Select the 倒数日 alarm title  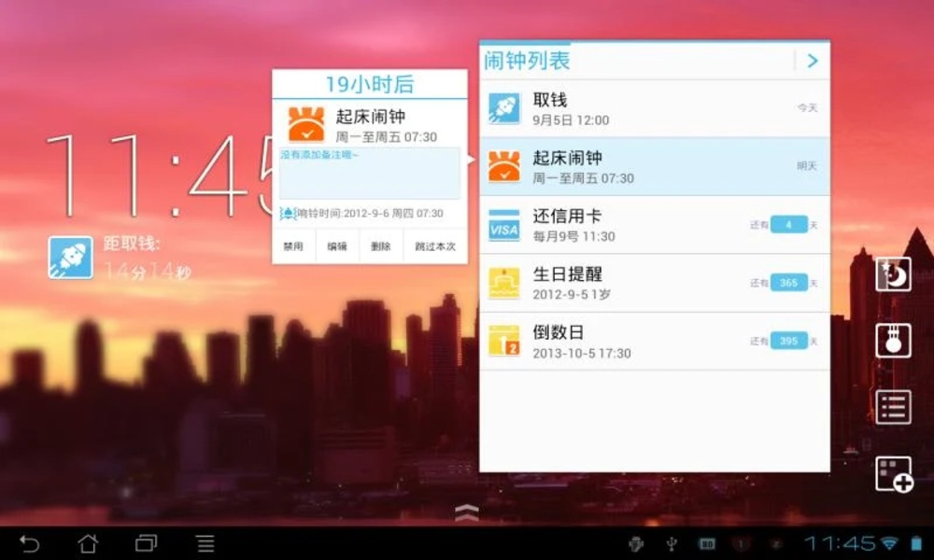559,332
